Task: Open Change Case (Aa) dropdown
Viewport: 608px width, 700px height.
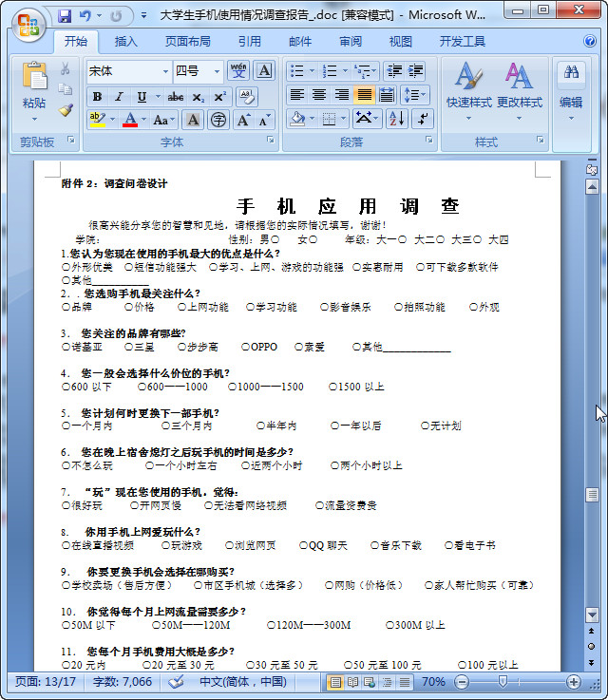Action: pyautogui.click(x=163, y=120)
